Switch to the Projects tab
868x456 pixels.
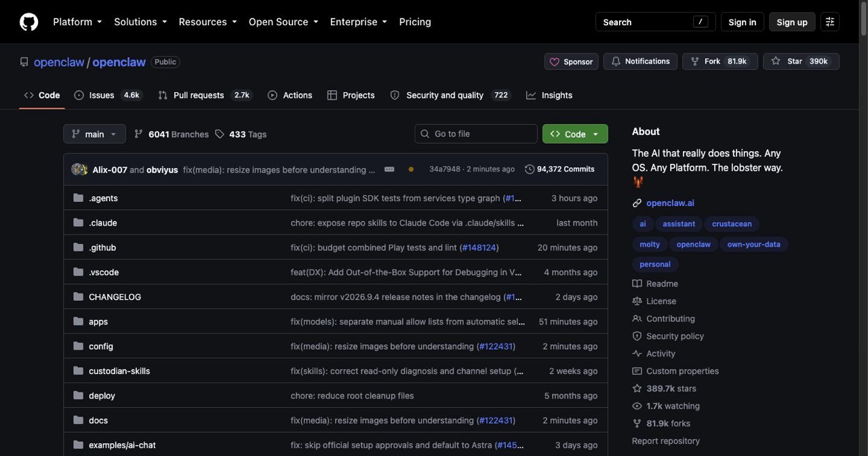[351, 96]
